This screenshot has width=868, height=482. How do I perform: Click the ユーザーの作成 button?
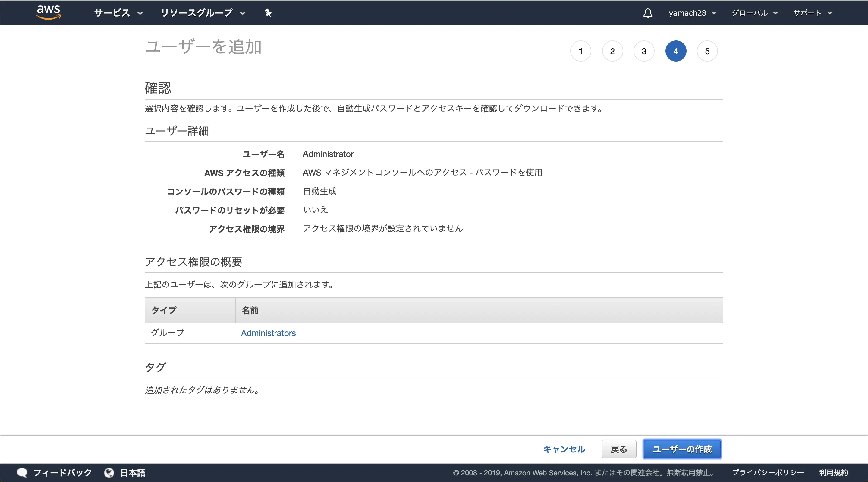coord(682,449)
